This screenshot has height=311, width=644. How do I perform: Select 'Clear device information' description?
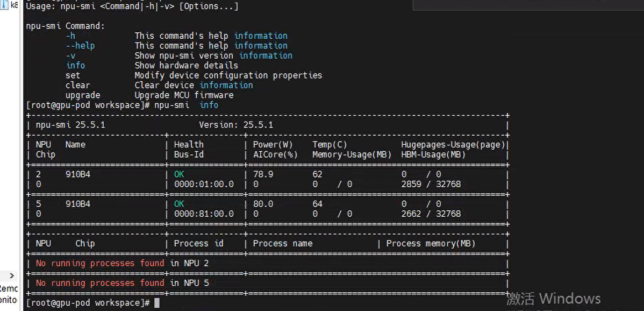pyautogui.click(x=194, y=85)
